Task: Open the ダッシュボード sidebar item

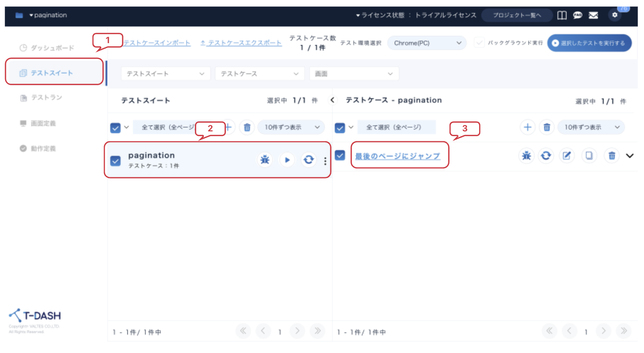Action: coord(47,48)
